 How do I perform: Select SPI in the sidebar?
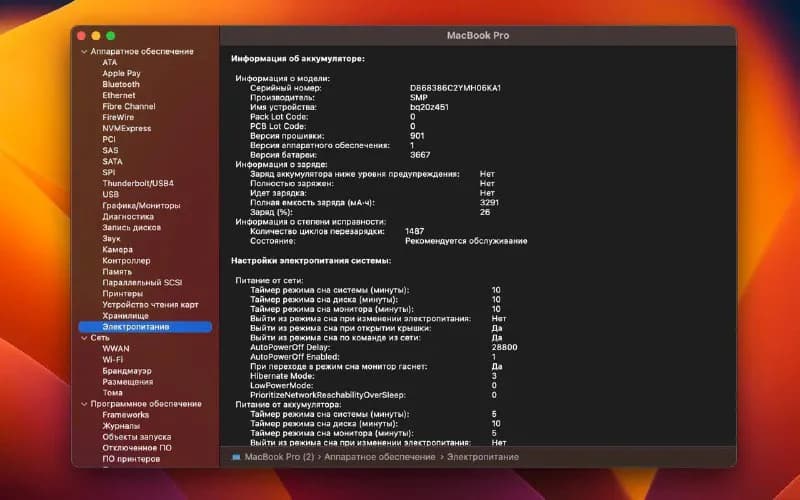click(x=109, y=172)
